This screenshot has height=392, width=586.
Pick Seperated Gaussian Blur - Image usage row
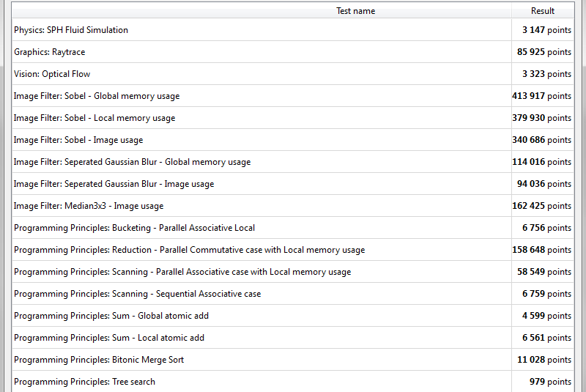tap(114, 184)
